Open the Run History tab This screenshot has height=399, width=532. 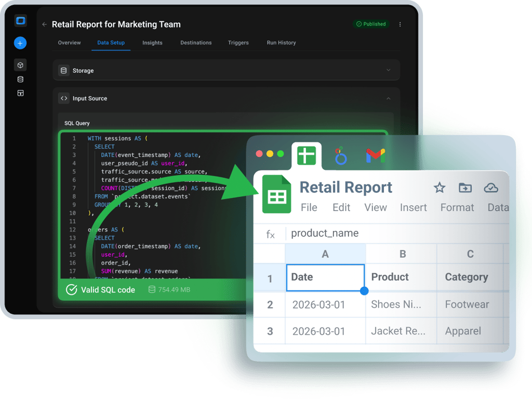(x=281, y=43)
